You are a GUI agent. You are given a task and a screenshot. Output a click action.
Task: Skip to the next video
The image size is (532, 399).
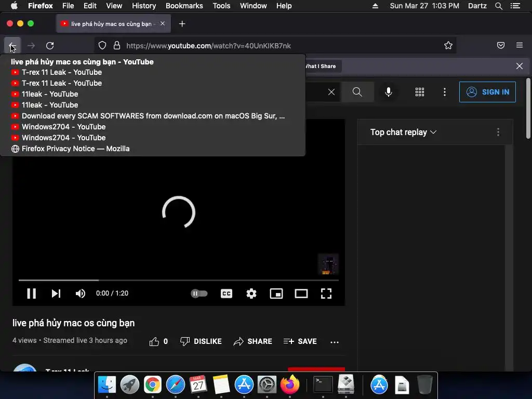coord(56,294)
